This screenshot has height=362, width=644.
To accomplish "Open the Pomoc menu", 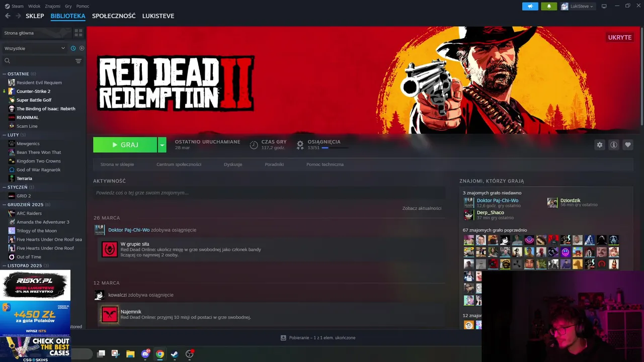I will coord(83,6).
